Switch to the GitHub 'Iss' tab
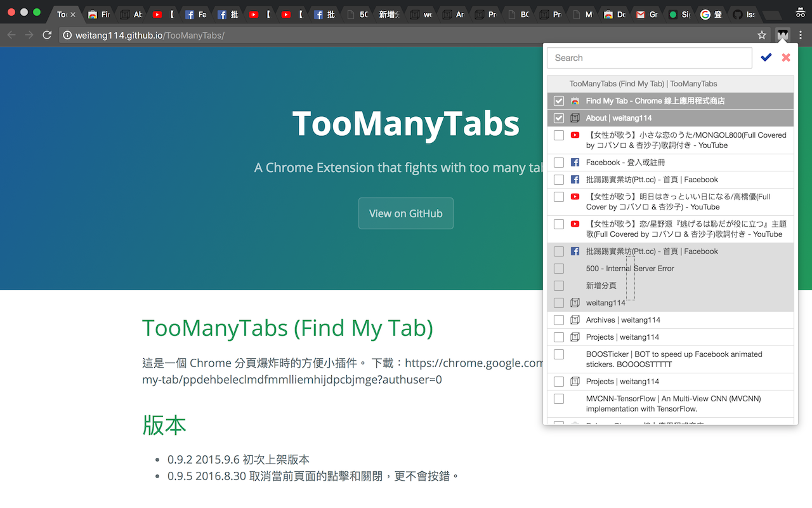The width and height of the screenshot is (812, 508). (x=743, y=14)
